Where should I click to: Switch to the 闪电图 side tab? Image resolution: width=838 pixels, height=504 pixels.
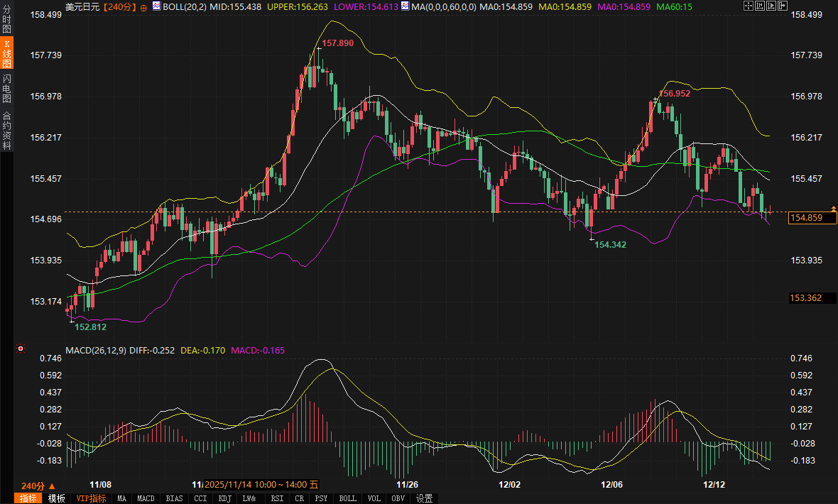pyautogui.click(x=6, y=87)
